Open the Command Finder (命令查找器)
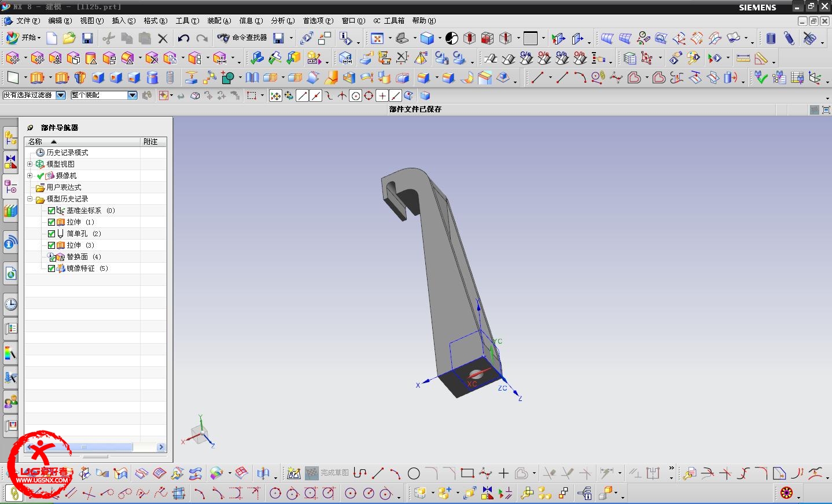This screenshot has width=832, height=504. click(x=242, y=38)
